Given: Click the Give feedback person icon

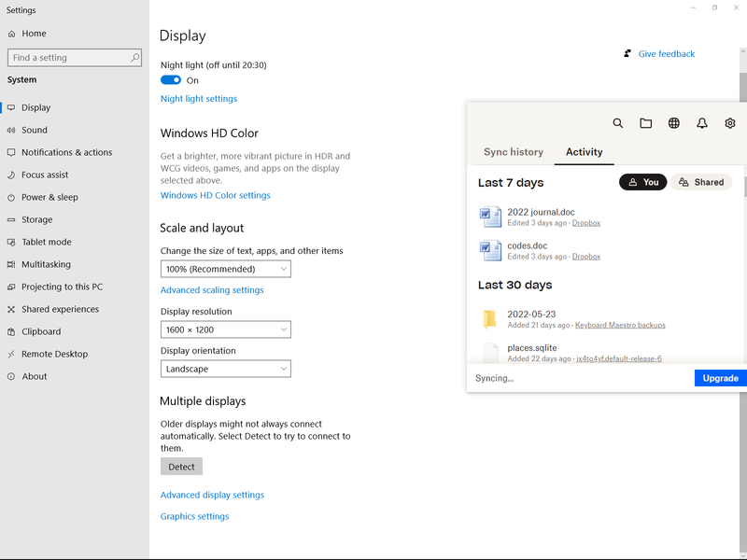Looking at the screenshot, I should (x=627, y=53).
